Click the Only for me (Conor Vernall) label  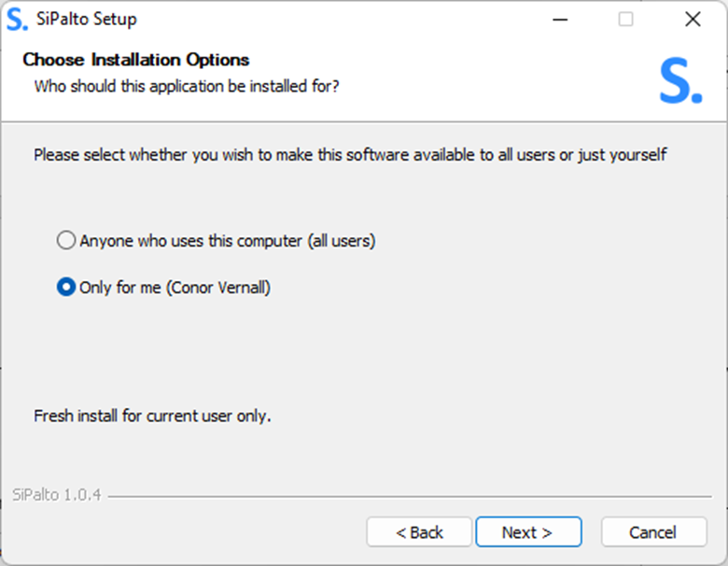(x=175, y=288)
